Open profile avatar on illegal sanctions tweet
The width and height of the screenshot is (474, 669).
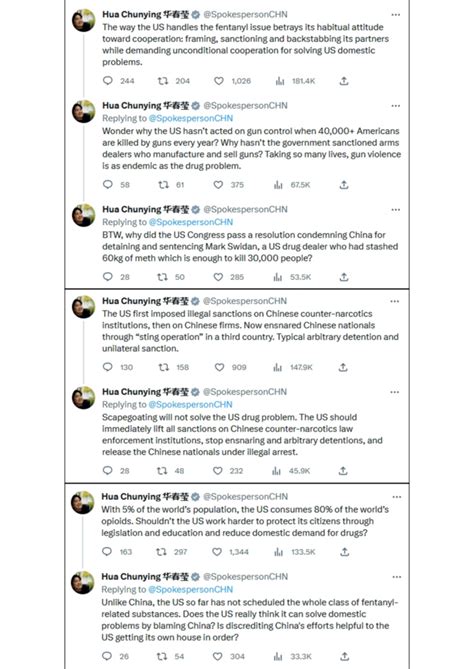[83, 306]
